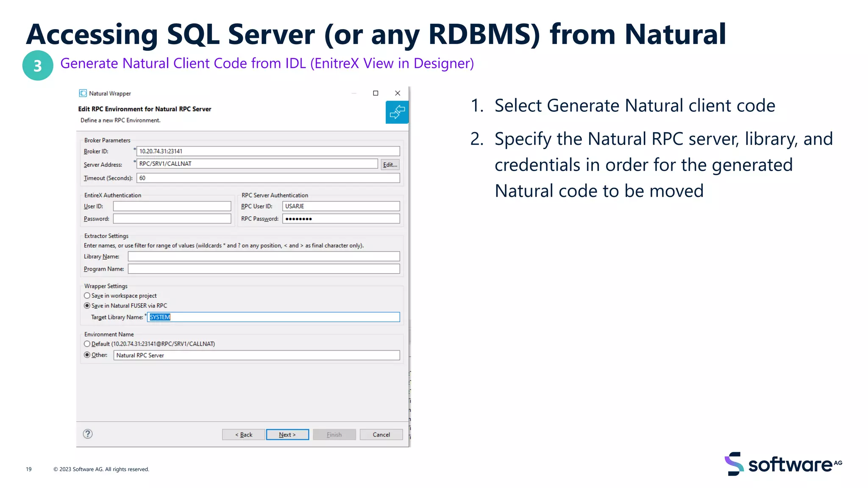Click 'Edit RPC Environment for Natural RPC Server' heading
Image resolution: width=868 pixels, height=488 pixels.
[145, 109]
